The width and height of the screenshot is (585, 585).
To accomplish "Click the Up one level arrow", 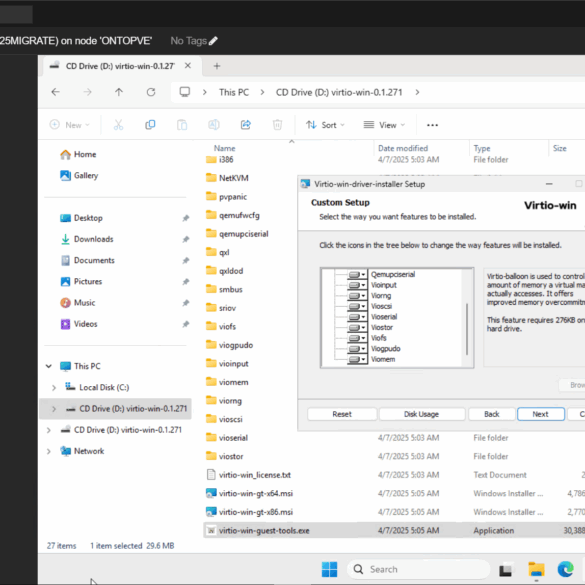I will (x=119, y=92).
